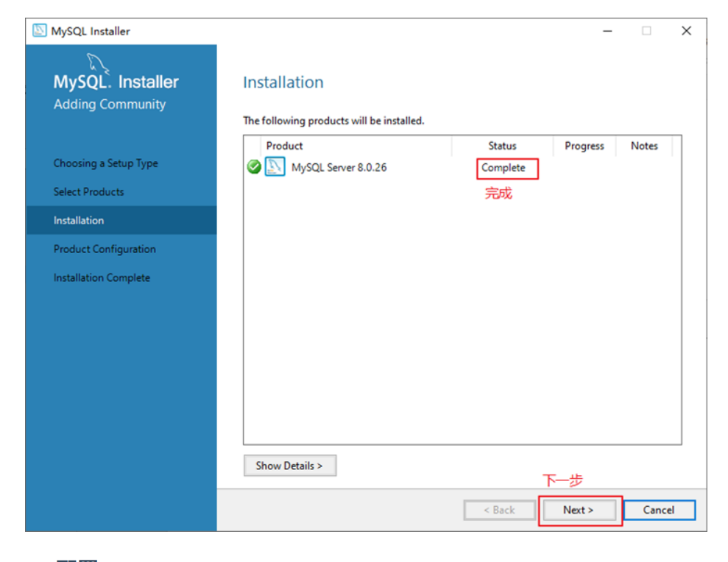
Task: Click the Progress column header
Action: coord(584,146)
